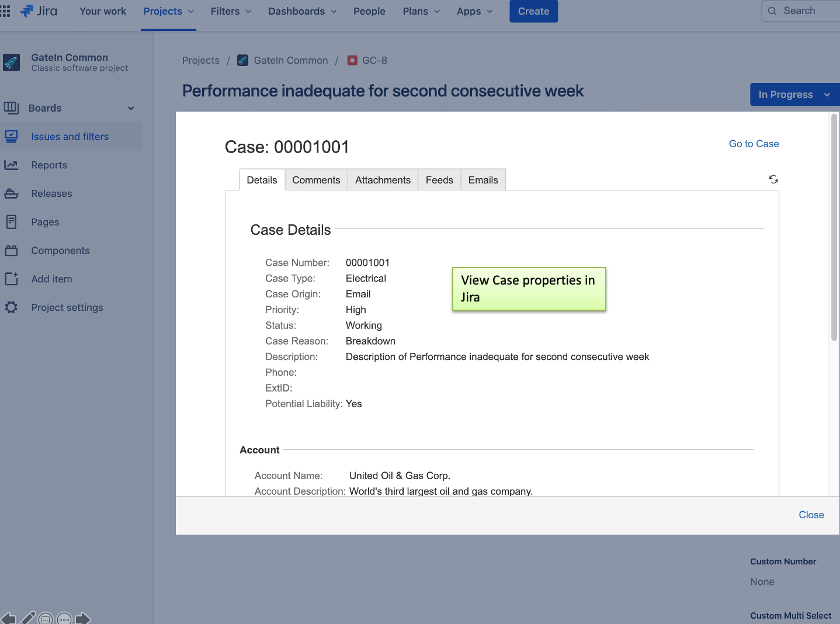Click the Projects breadcrumb link
This screenshot has height=624, width=840.
(201, 61)
